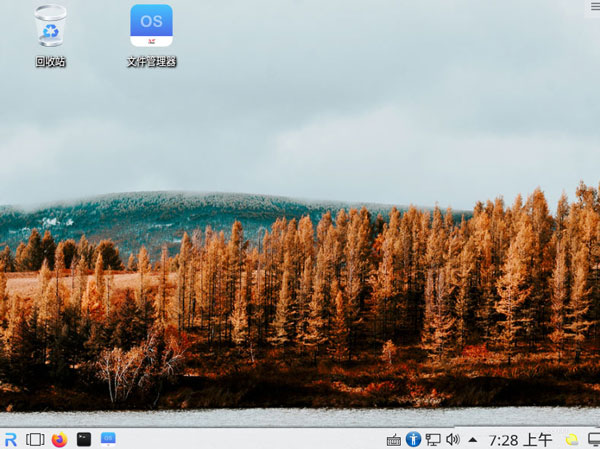Expand hidden system tray icons arrow
The image size is (600, 449).
[x=473, y=440]
